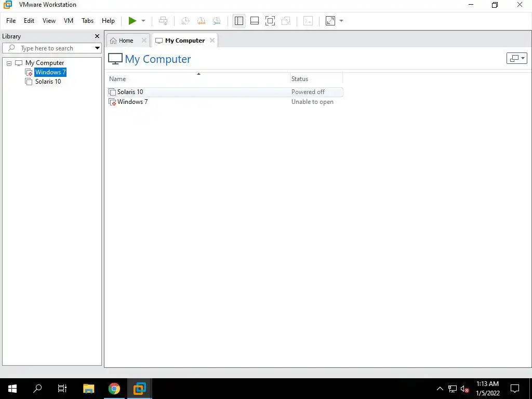Open the VM menu
The width and height of the screenshot is (532, 399).
(x=69, y=21)
